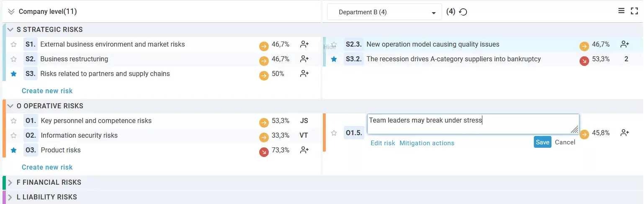
Task: Click the refresh icon next to (4)
Action: tap(463, 12)
